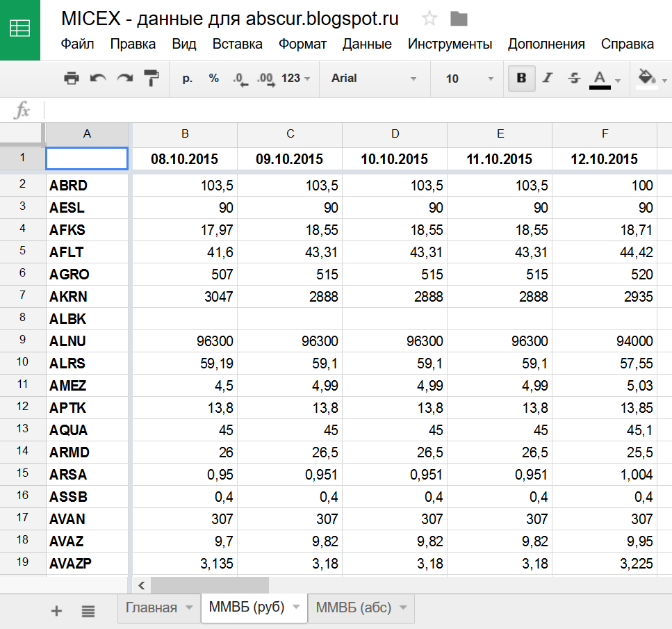Redo the last action
Screen dimensions: 672x629
[x=124, y=78]
